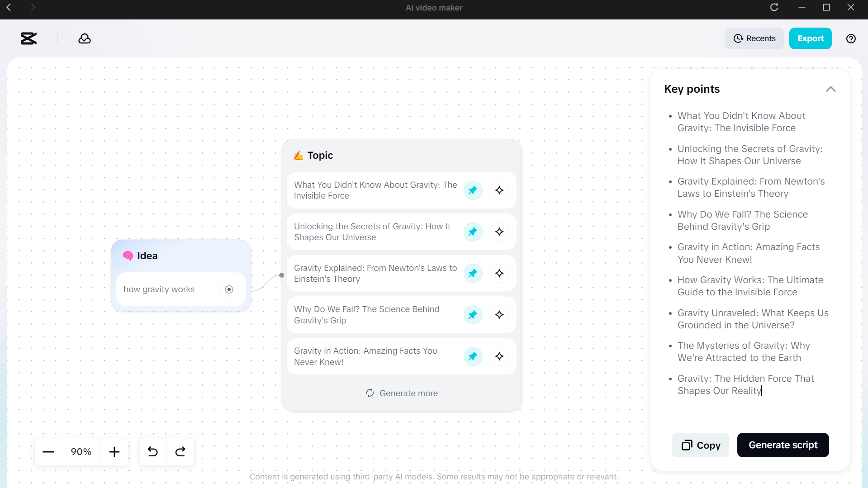The height and width of the screenshot is (488, 868).
Task: Click the Export button
Action: click(x=810, y=38)
